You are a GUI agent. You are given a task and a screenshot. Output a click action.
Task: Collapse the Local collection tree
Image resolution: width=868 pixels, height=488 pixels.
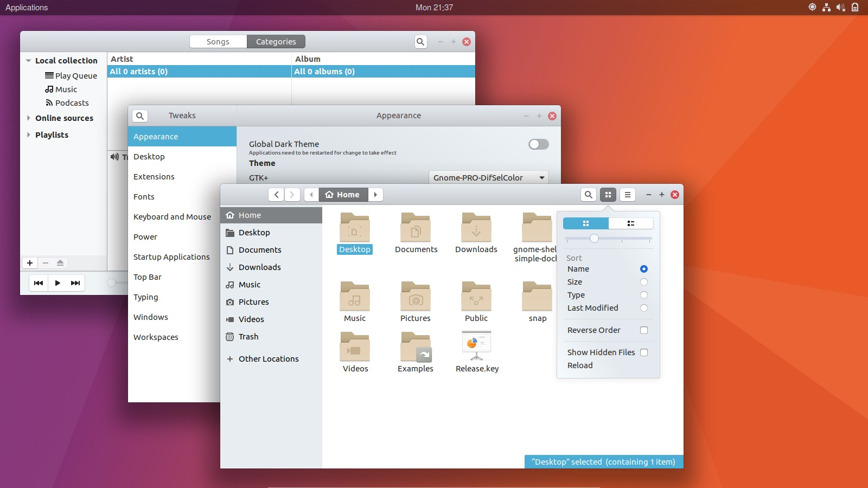click(28, 61)
